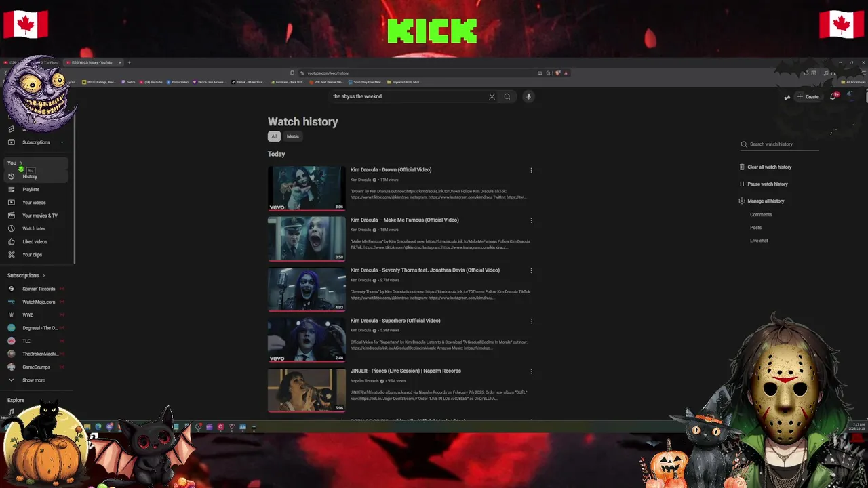Open the Live chat history link
This screenshot has width=868, height=488.
click(x=759, y=241)
